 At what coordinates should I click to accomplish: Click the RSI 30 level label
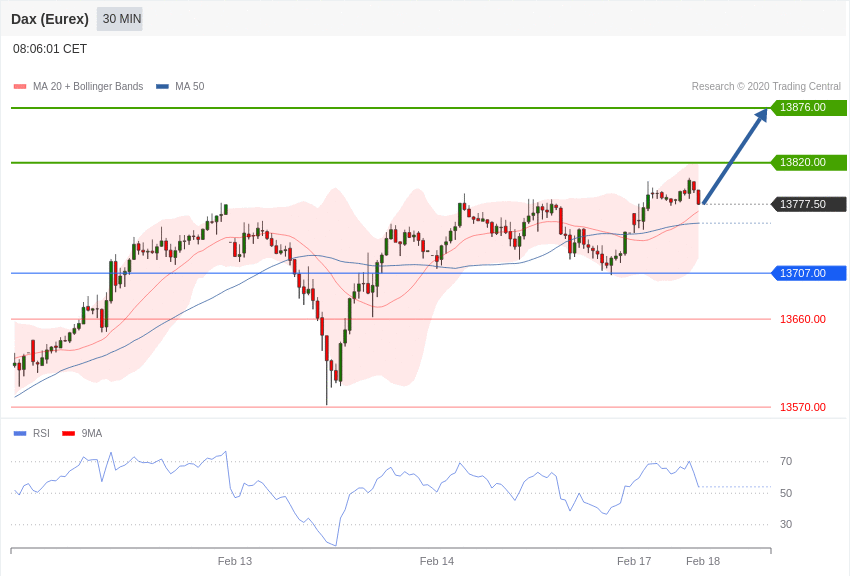click(786, 524)
